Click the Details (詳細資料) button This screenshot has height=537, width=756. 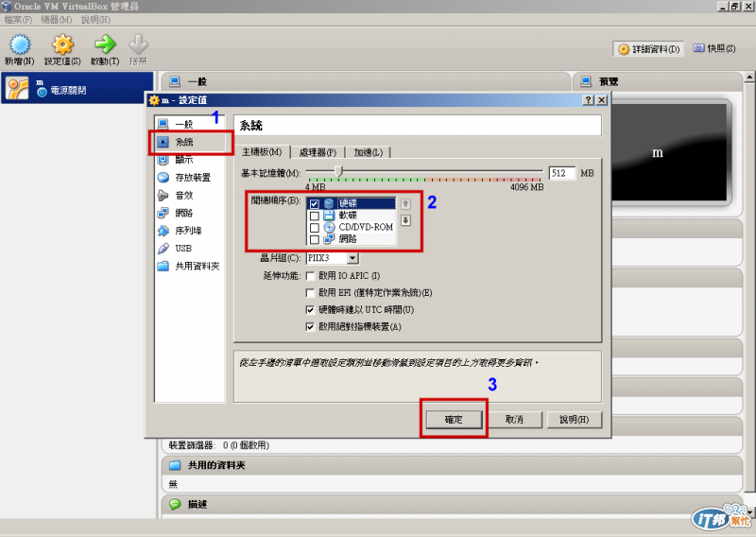649,49
